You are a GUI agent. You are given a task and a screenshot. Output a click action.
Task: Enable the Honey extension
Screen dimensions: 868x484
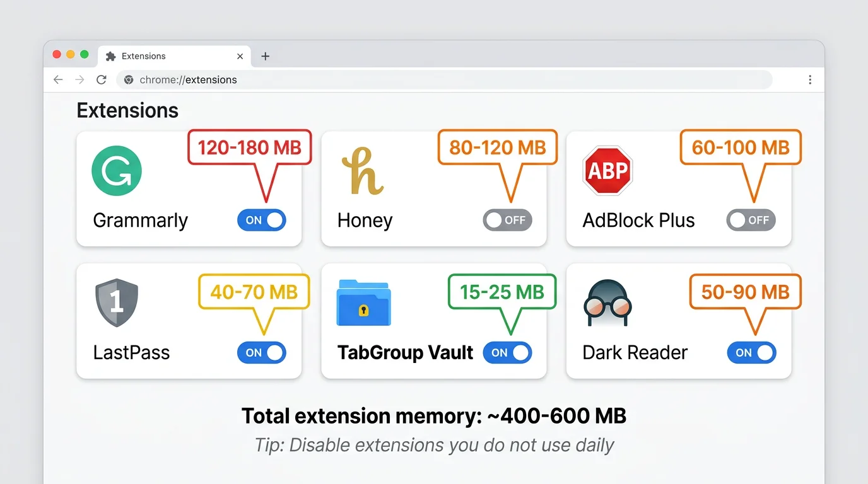(507, 220)
